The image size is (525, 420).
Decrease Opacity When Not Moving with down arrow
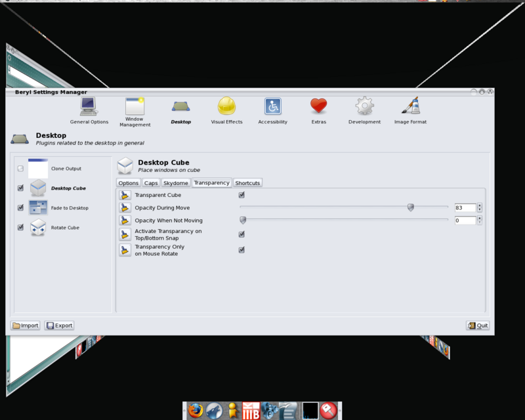(480, 222)
